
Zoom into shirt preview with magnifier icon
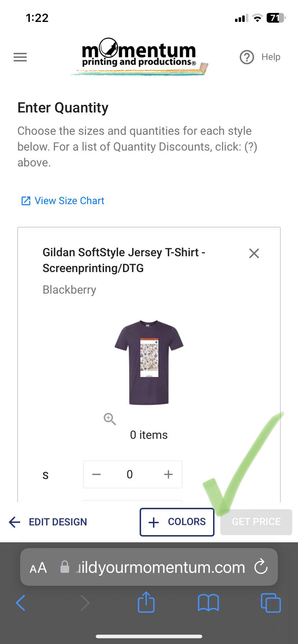click(x=110, y=419)
